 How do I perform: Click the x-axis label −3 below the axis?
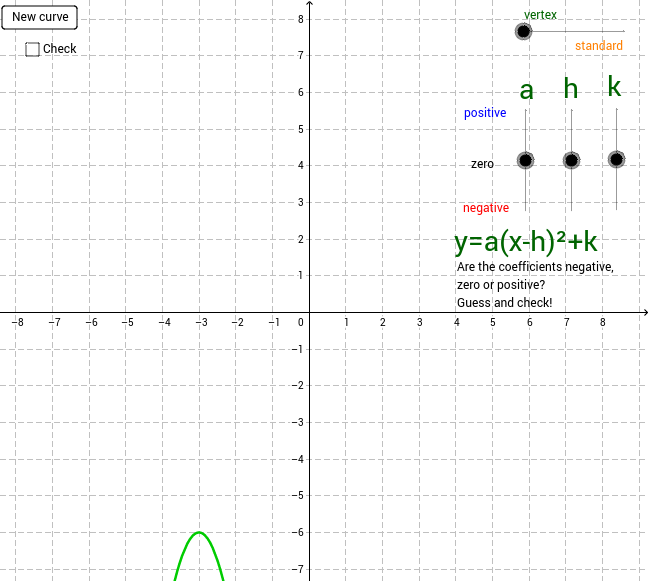(x=201, y=322)
